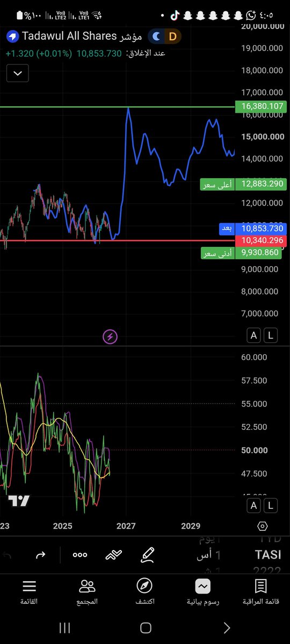This screenshot has height=644, width=290.
Task: Tap the moon session status icon
Action: point(156,36)
